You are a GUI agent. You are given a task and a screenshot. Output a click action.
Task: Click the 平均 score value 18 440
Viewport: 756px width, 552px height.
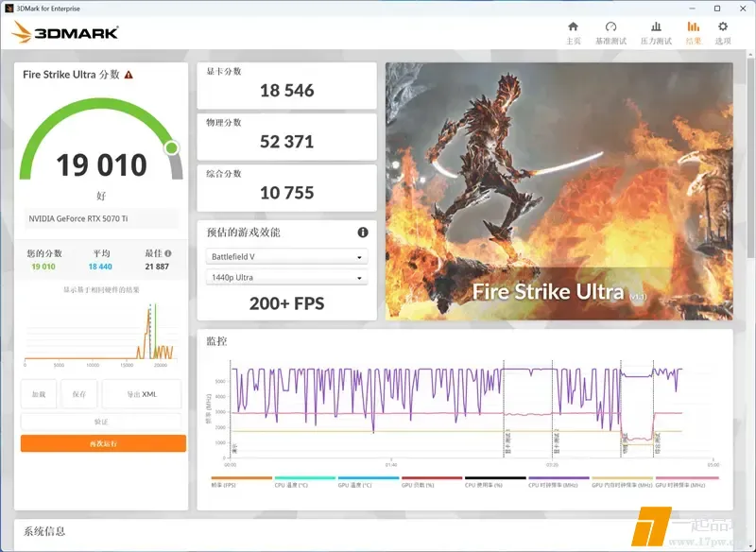pyautogui.click(x=100, y=267)
